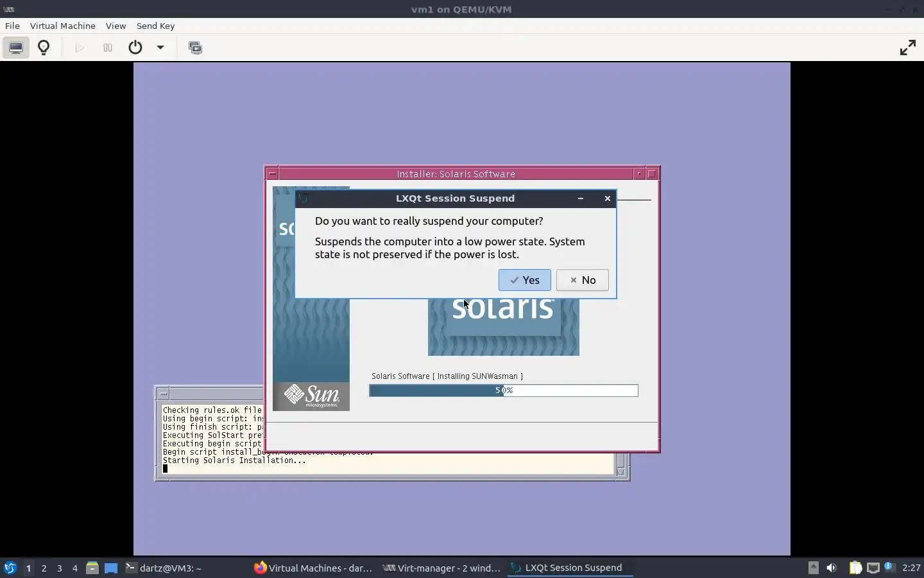Click the show desktop icon in panel

coord(111,568)
